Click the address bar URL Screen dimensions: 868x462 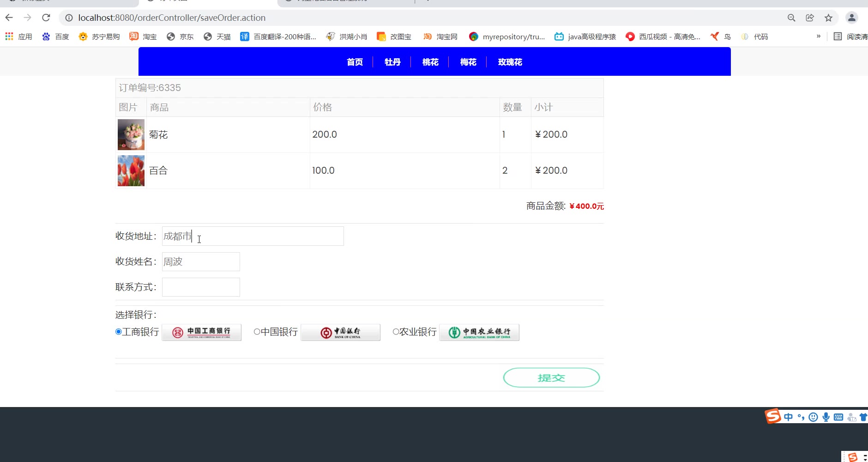click(x=172, y=18)
